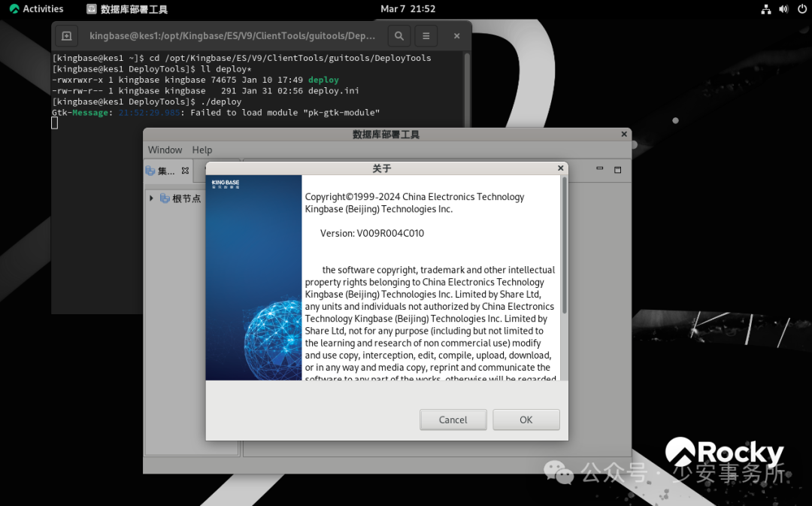Open the Activities overview
This screenshot has width=812, height=506.
pos(36,9)
